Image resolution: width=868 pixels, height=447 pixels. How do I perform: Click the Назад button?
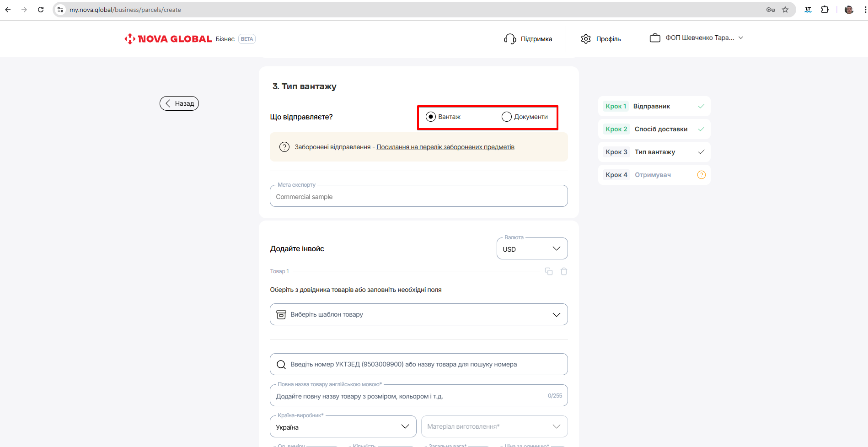click(x=179, y=103)
